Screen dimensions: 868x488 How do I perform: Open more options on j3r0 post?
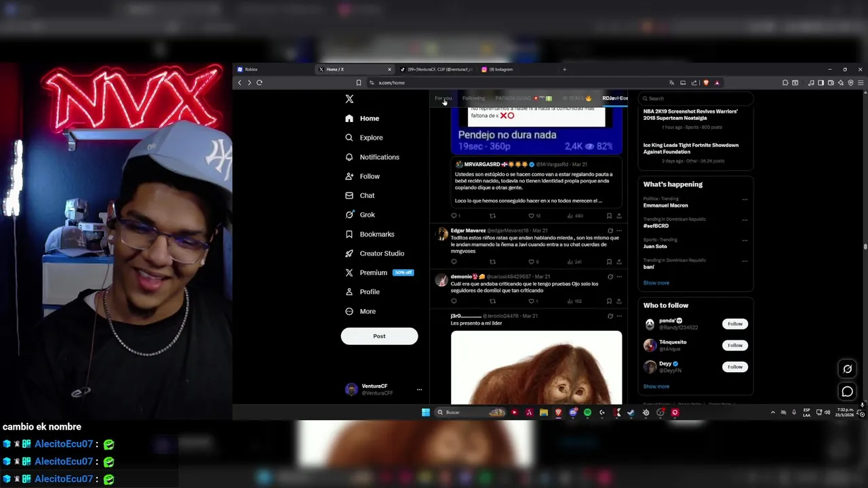pos(619,316)
